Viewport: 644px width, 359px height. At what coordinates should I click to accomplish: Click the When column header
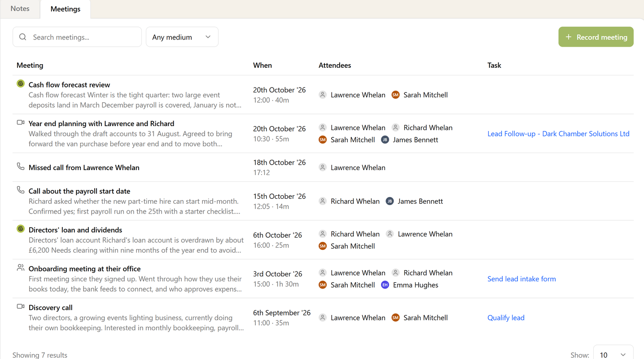coord(263,65)
